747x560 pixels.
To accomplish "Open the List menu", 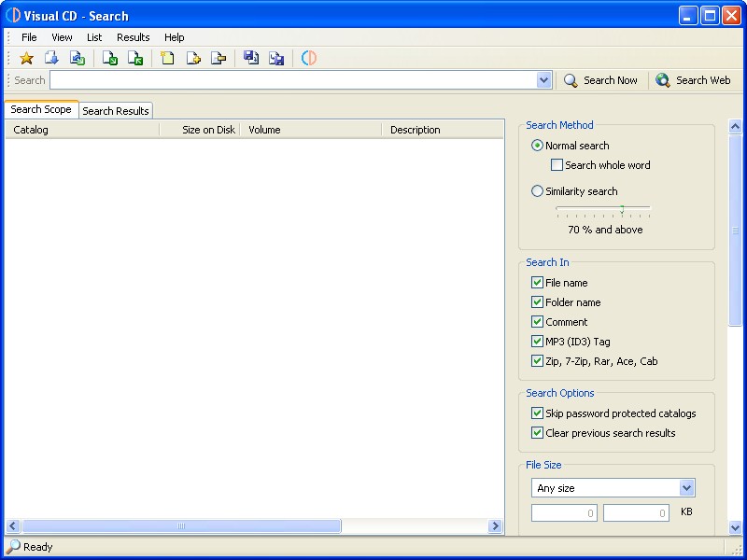I will 94,37.
